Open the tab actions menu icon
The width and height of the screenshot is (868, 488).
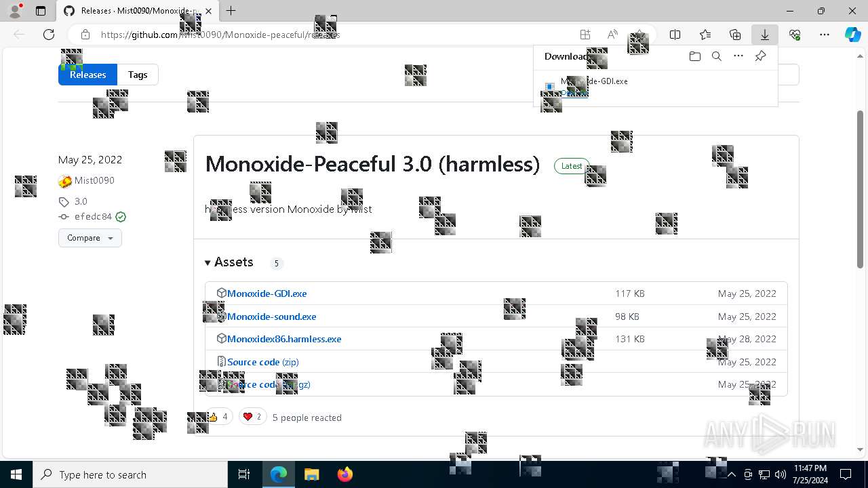pos(41,11)
